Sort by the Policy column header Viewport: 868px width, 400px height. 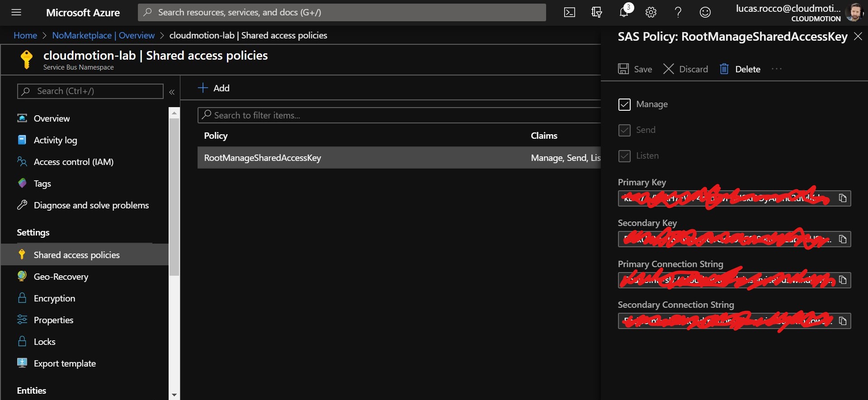click(216, 136)
